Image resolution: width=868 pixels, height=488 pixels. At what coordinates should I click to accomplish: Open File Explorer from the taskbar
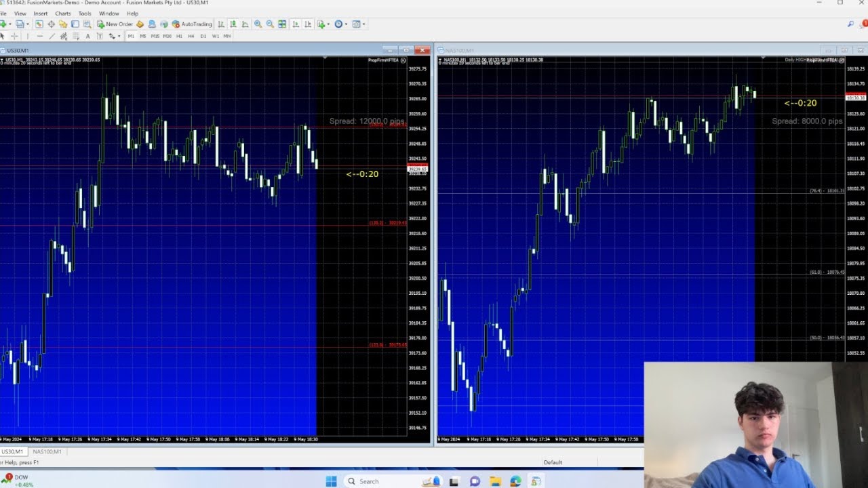[x=495, y=481]
